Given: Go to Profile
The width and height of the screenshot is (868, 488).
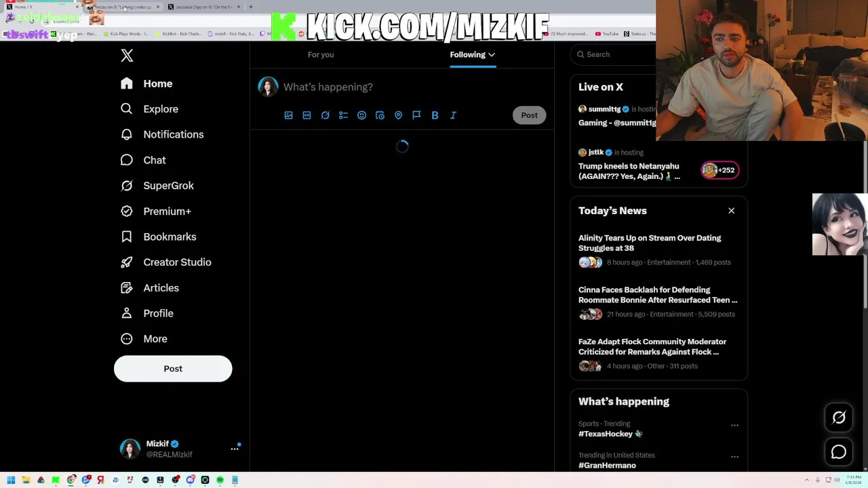Looking at the screenshot, I should [146, 313].
